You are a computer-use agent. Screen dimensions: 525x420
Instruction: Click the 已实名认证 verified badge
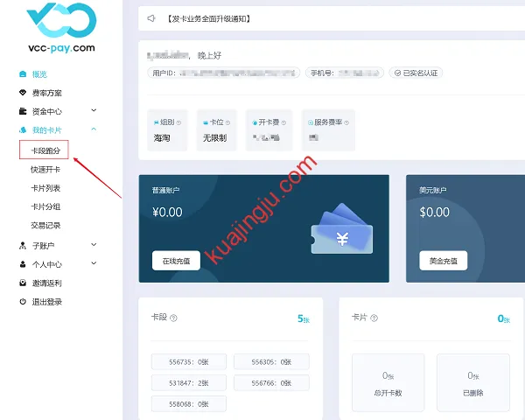tap(416, 73)
